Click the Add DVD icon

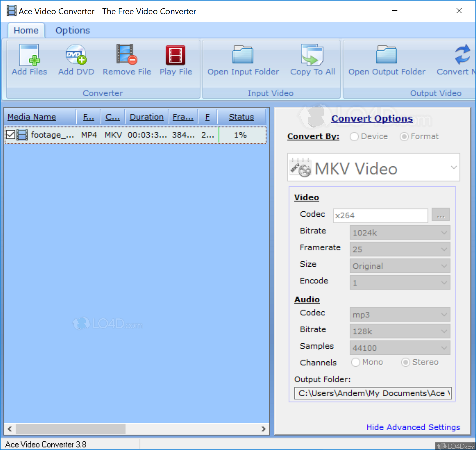click(76, 54)
